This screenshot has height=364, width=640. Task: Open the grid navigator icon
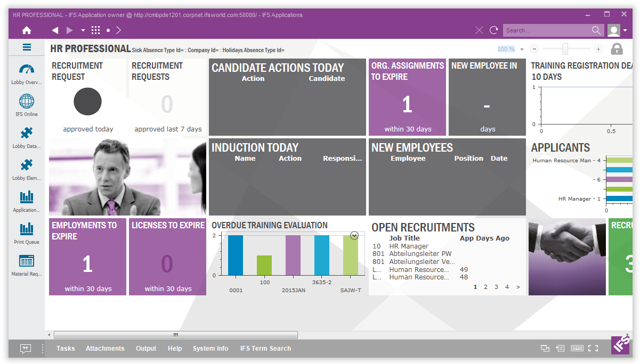[x=96, y=30]
